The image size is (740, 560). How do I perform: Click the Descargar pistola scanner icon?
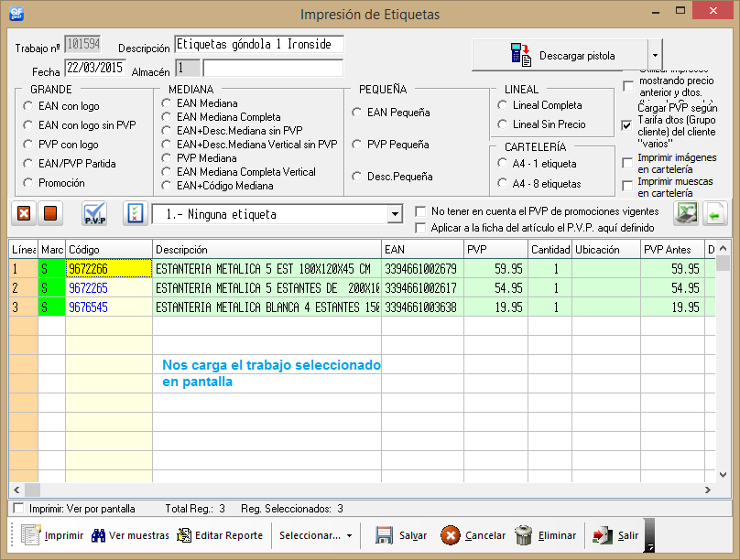(521, 55)
